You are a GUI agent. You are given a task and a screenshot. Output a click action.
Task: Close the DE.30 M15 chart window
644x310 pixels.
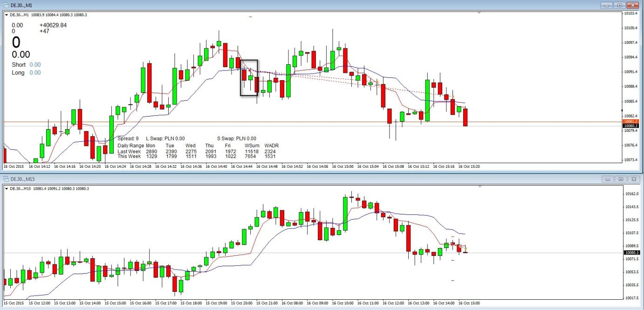point(633,179)
